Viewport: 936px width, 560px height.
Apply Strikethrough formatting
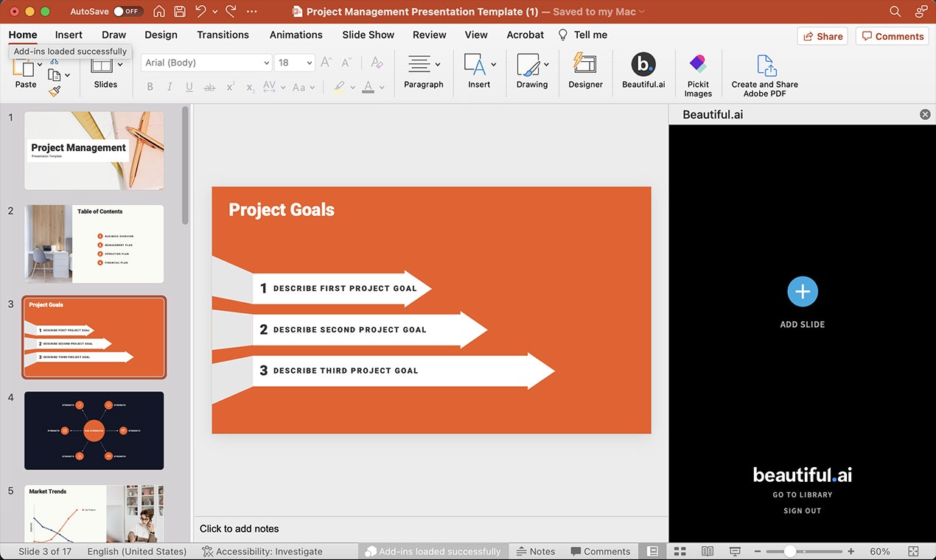(x=209, y=87)
